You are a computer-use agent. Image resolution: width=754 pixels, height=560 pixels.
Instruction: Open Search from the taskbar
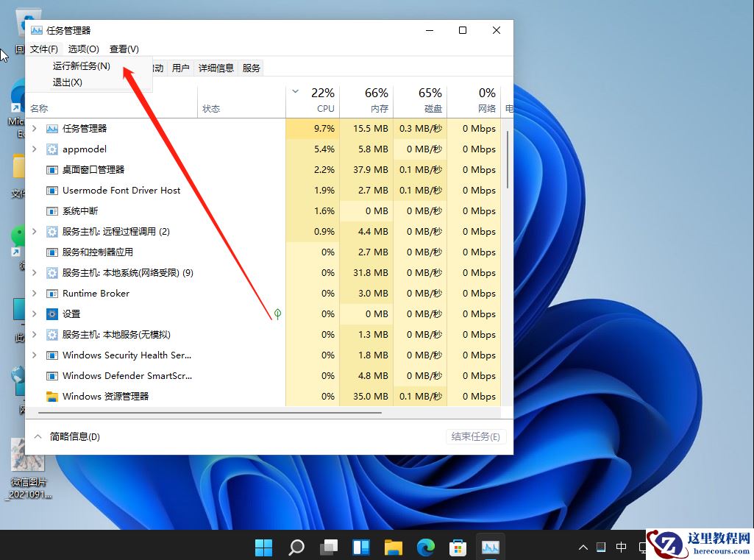pos(296,547)
